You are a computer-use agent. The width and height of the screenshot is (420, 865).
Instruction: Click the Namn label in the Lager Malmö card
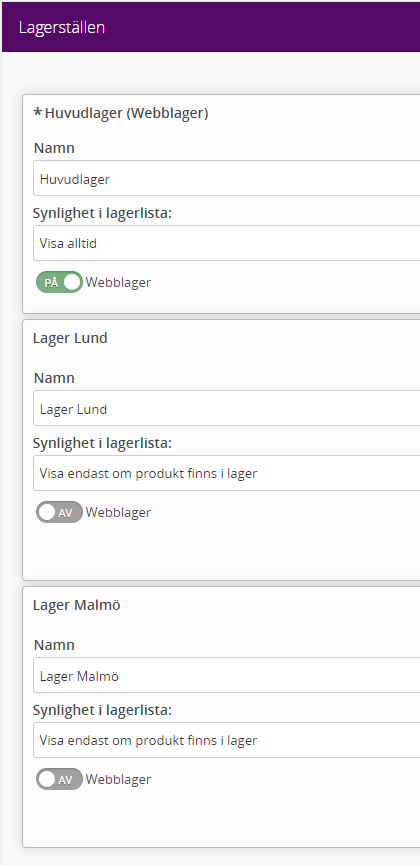click(54, 645)
